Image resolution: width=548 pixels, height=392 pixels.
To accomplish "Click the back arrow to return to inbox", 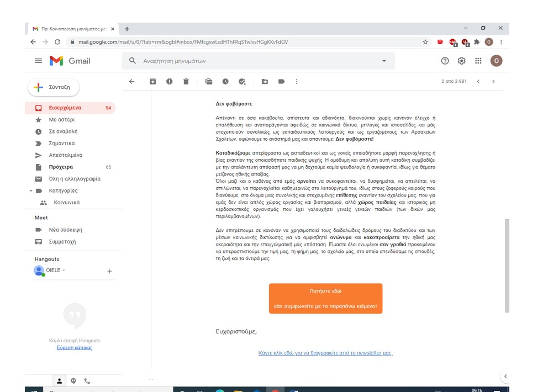I will [x=131, y=82].
